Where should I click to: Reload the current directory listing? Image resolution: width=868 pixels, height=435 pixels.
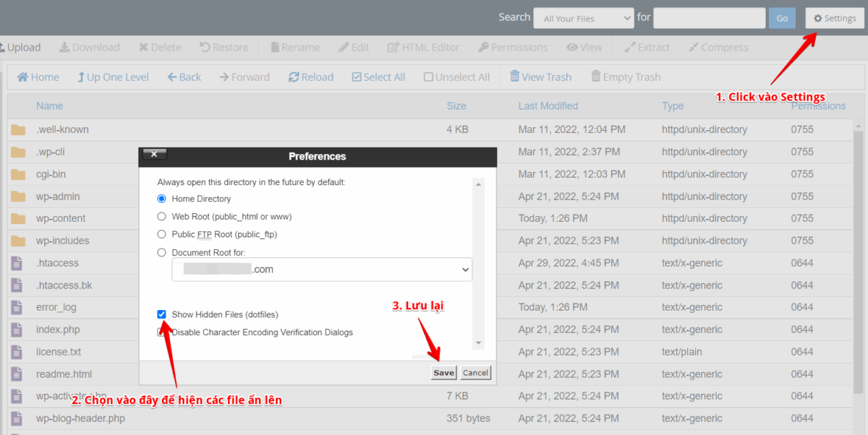[x=311, y=77]
